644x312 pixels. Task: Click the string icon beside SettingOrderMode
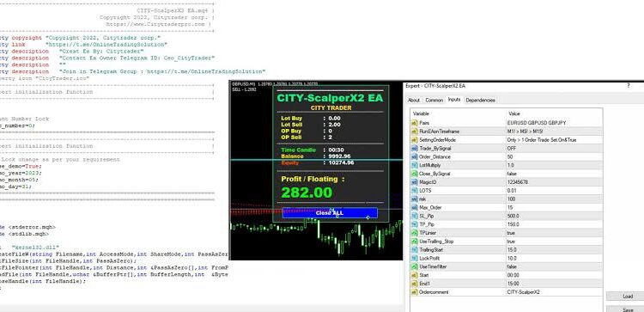coord(415,140)
